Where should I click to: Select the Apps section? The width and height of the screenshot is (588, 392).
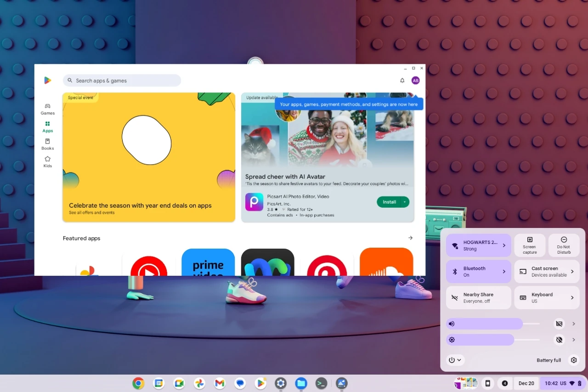click(x=47, y=127)
